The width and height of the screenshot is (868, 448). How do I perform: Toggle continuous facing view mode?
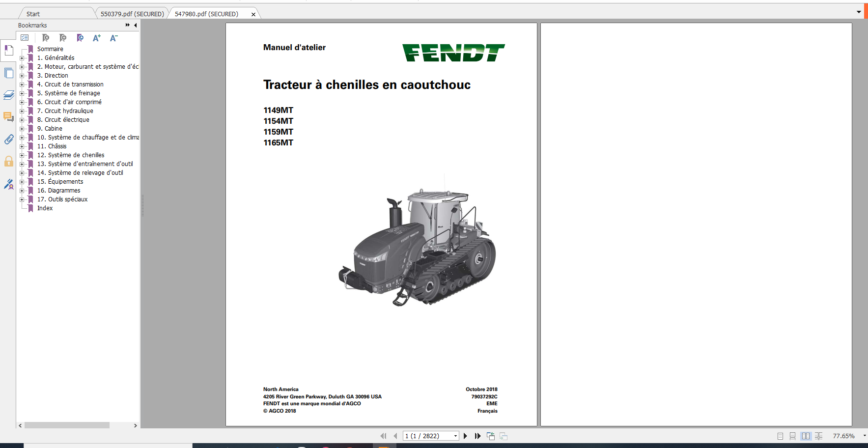click(819, 436)
